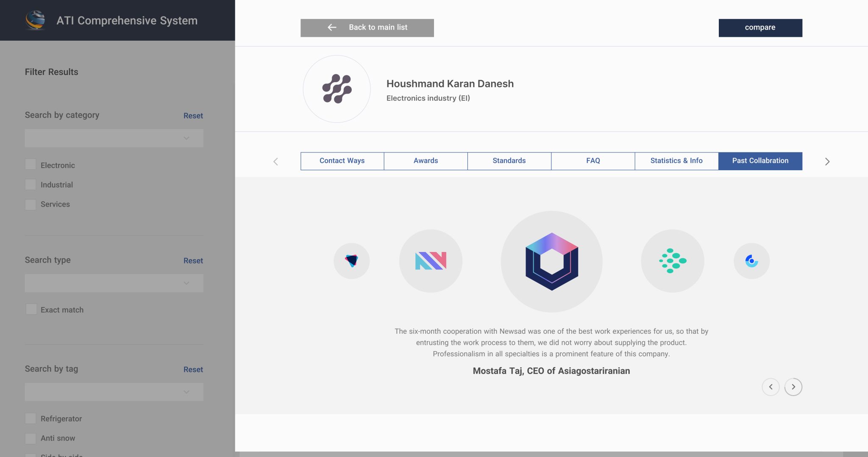Enable the Electronic category checkbox
Screen dimensions: 868x457
[31, 165]
